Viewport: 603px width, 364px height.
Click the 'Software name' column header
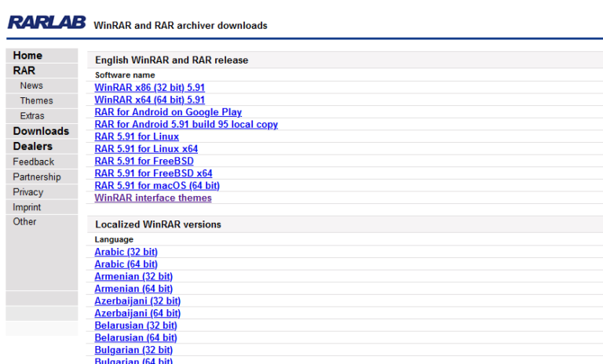pyautogui.click(x=125, y=75)
